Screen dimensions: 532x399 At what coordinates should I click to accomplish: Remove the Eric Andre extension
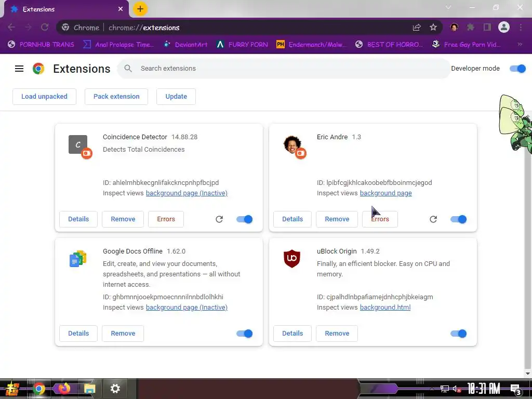tap(337, 219)
